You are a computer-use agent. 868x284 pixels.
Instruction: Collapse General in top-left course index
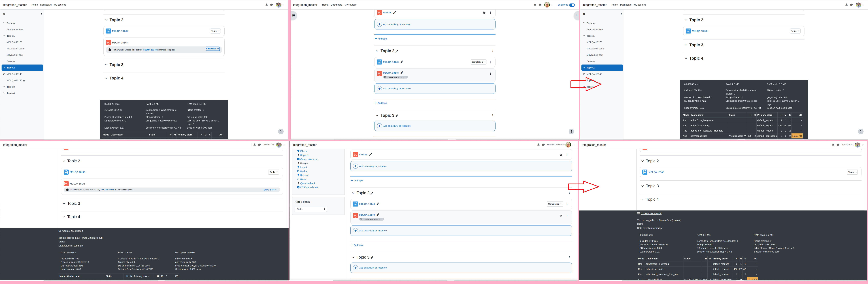(x=4, y=23)
